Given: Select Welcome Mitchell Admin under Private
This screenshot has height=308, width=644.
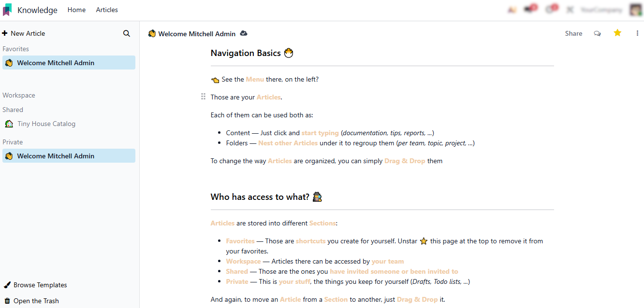Looking at the screenshot, I should [x=56, y=156].
